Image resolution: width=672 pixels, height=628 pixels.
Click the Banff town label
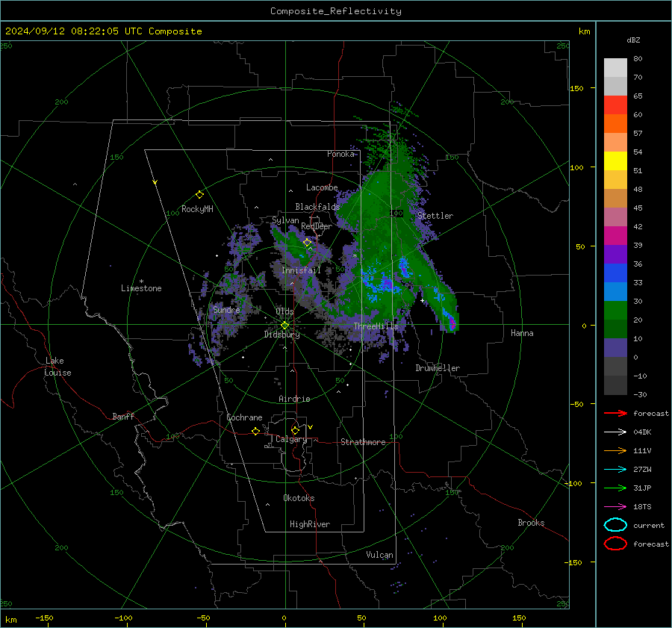(123, 416)
